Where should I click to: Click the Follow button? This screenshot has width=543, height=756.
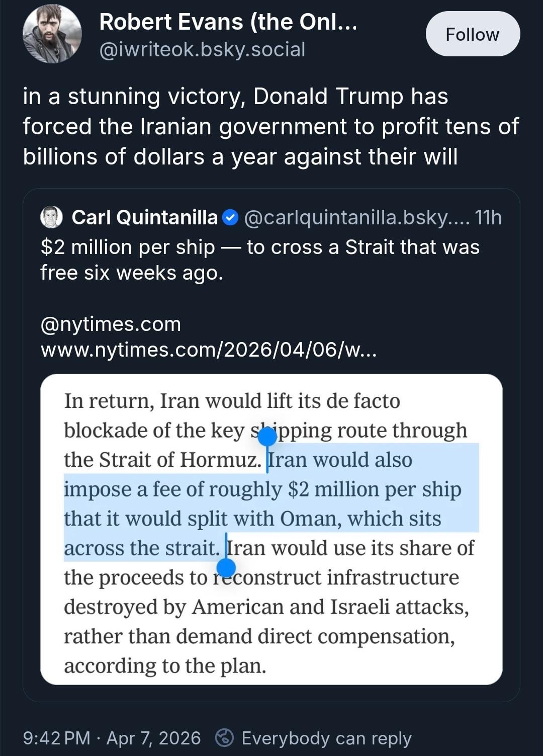[472, 34]
